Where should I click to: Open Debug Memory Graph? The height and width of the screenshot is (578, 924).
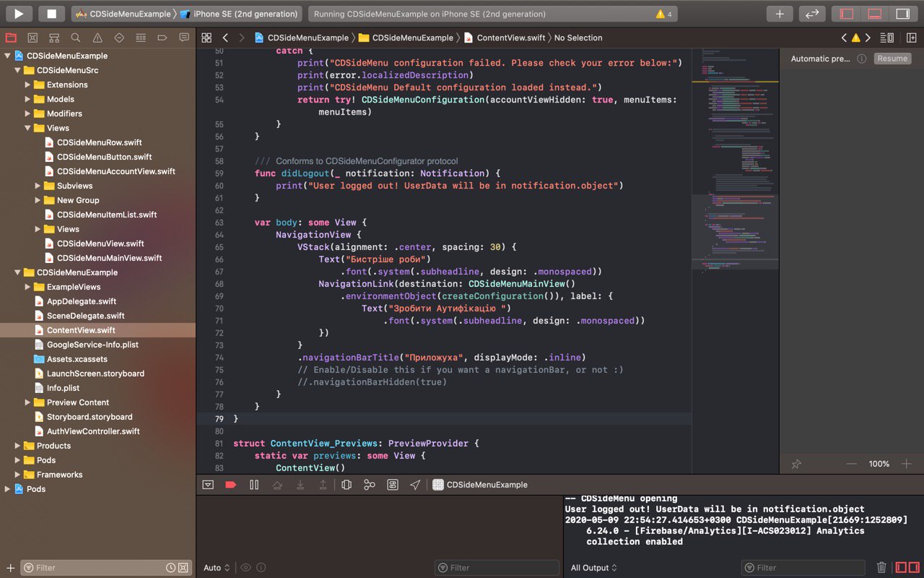(370, 485)
